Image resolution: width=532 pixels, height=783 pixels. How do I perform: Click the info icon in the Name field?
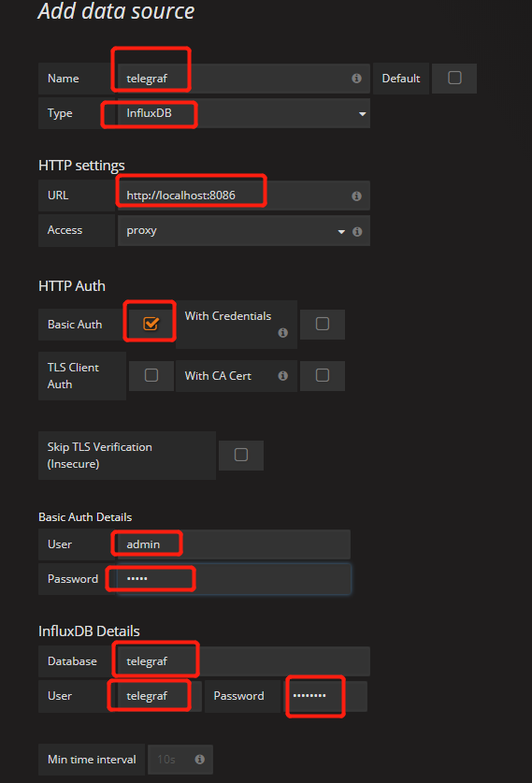pos(356,79)
